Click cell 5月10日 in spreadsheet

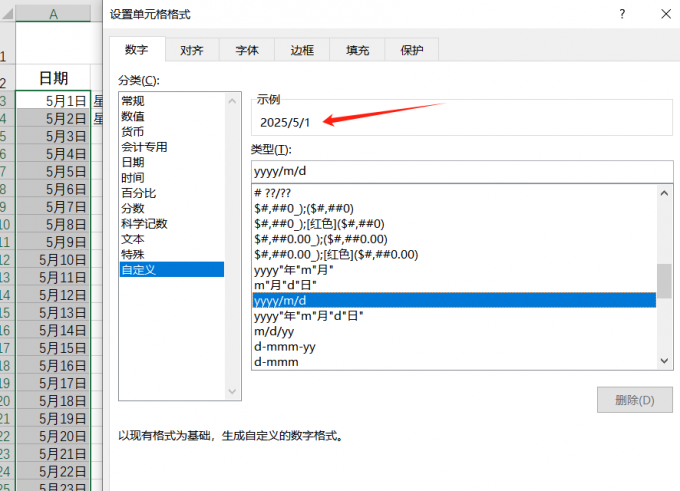pyautogui.click(x=53, y=260)
